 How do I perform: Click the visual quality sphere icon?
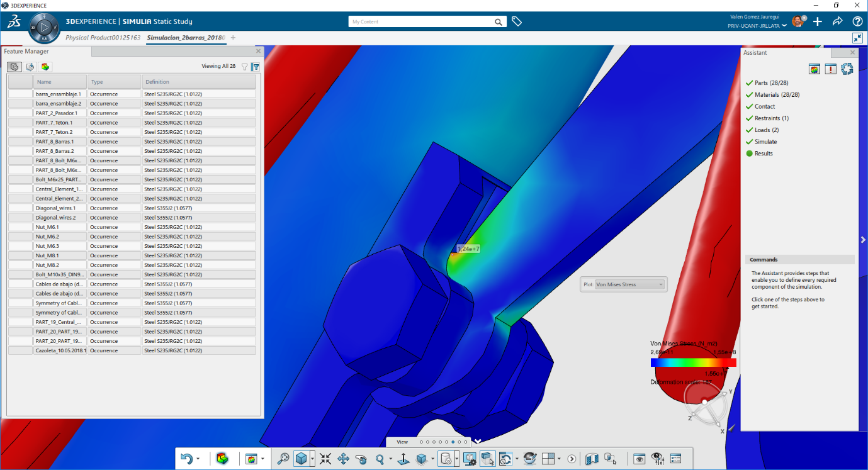[529, 459]
